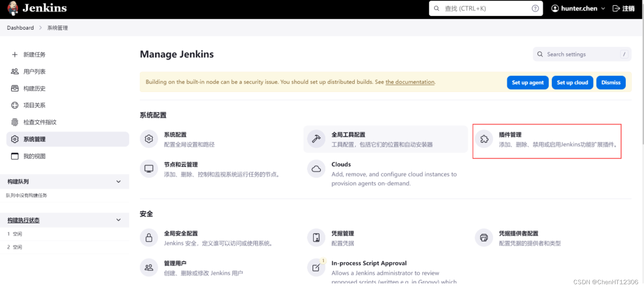Click the search magnifier icon in header
This screenshot has height=288, width=644.
coord(436,8)
